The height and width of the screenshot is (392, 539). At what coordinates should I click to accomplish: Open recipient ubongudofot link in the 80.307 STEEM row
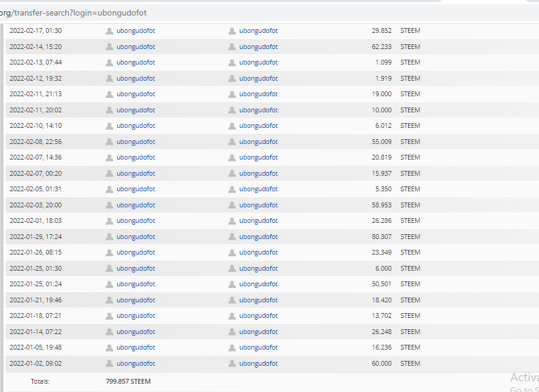coord(258,237)
